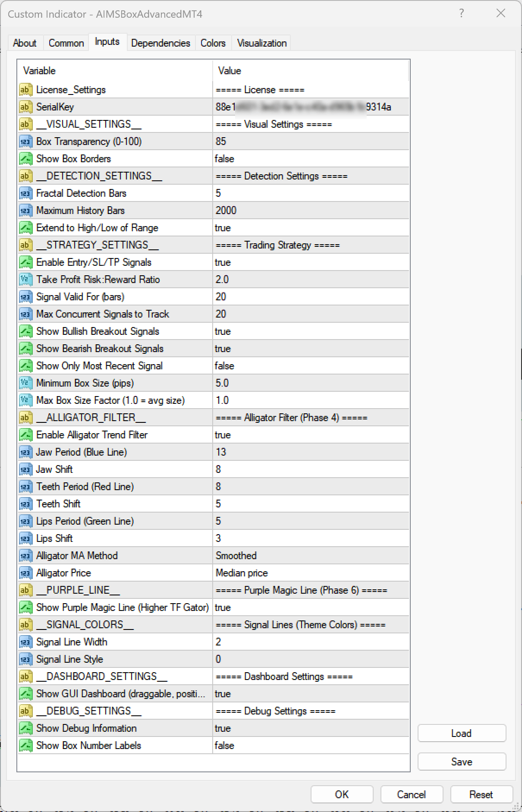Screen dimensions: 522x812
Task: Select the Lips Shift row
Action: (x=214, y=538)
